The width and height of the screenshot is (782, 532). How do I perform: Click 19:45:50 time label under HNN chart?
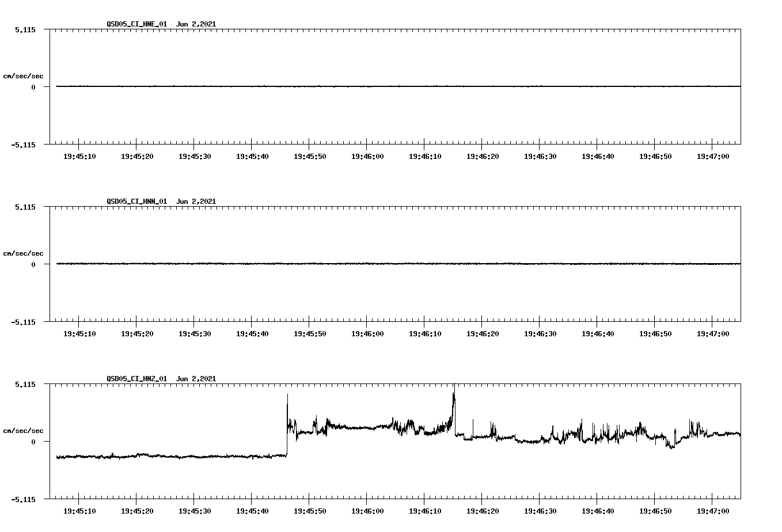[x=310, y=334]
